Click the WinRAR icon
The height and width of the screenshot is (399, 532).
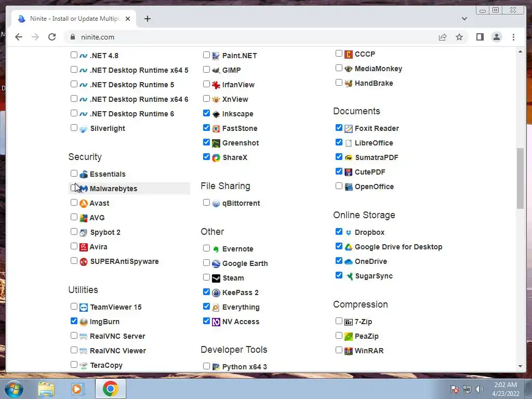[x=349, y=351]
